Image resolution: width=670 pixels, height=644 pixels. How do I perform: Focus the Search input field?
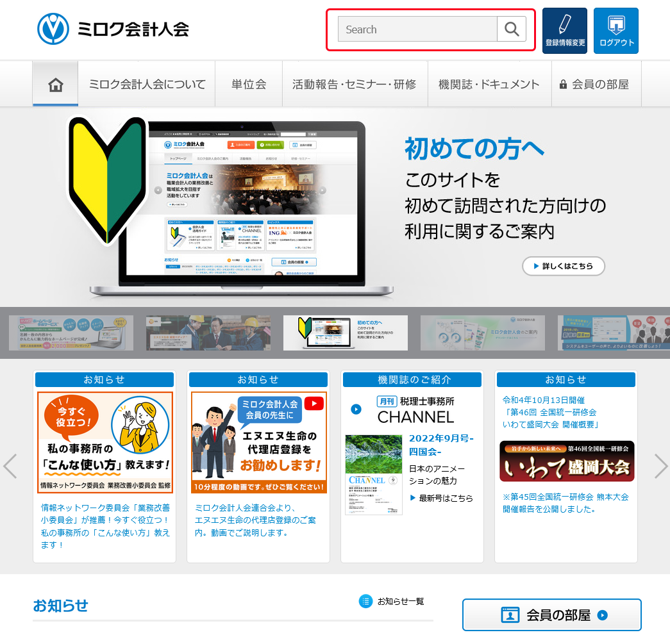pyautogui.click(x=417, y=29)
